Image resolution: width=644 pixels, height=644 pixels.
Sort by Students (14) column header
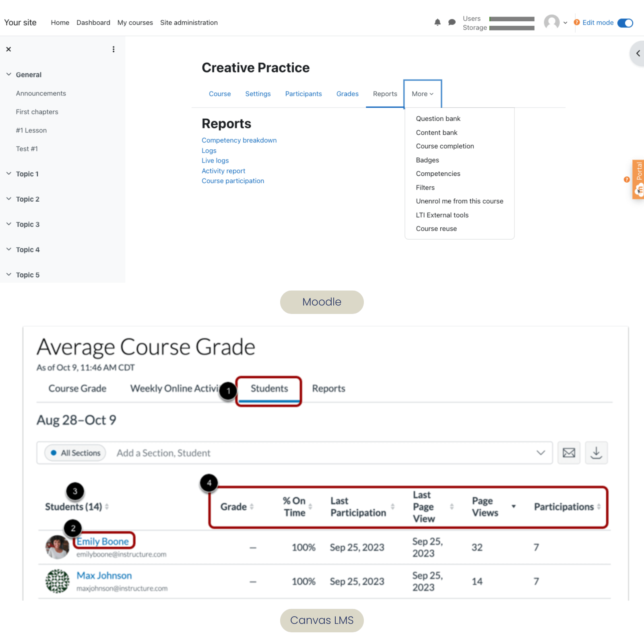tap(76, 507)
